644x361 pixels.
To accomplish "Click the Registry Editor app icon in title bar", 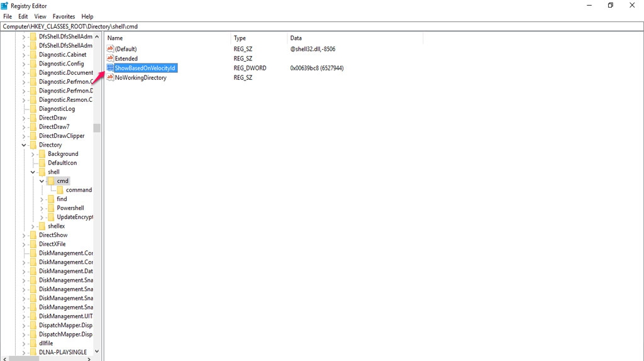I will [5, 6].
